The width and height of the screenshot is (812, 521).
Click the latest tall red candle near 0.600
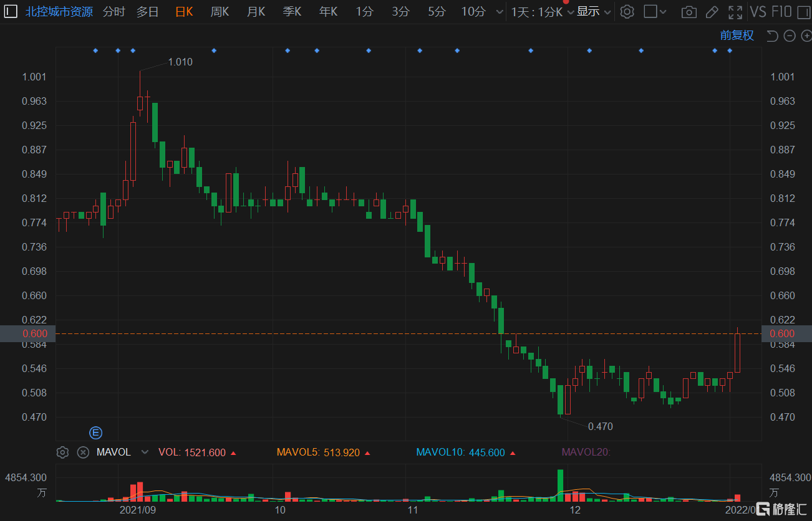click(737, 352)
